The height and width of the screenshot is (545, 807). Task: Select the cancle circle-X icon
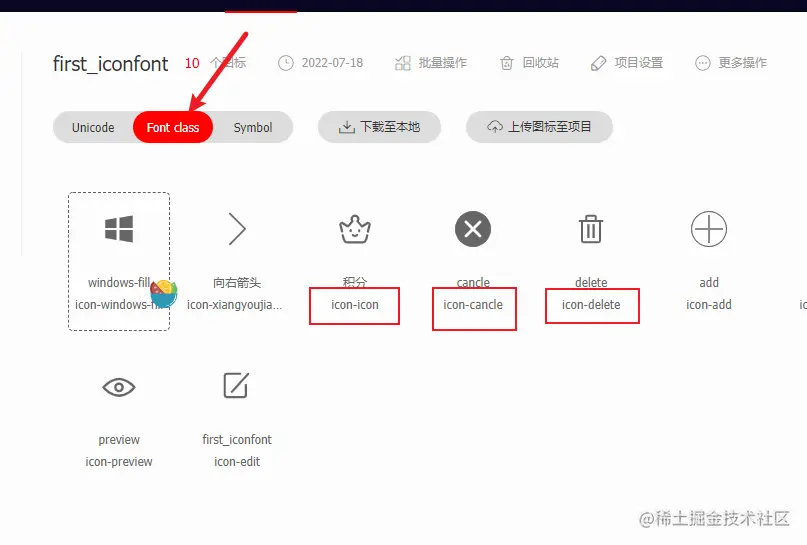[473, 229]
